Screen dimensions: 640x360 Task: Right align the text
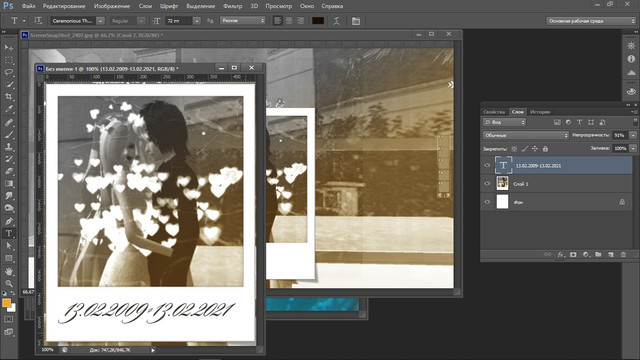300,21
